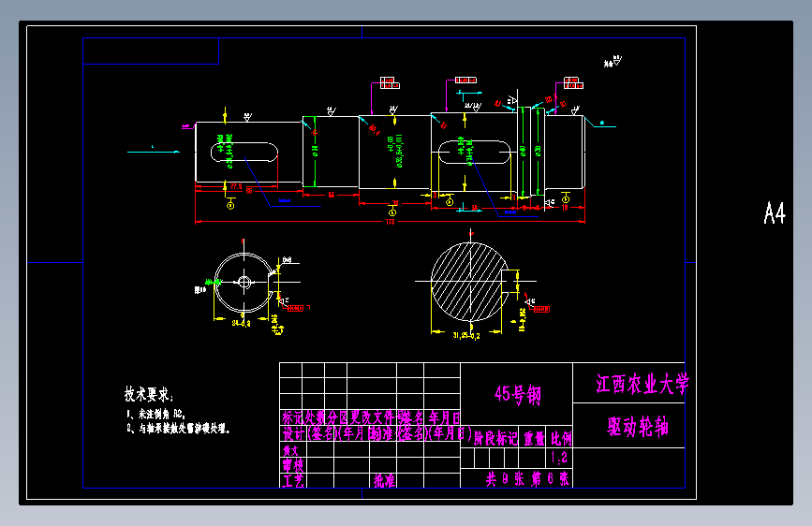
Task: Click the left end-view circle section
Action: point(244,283)
